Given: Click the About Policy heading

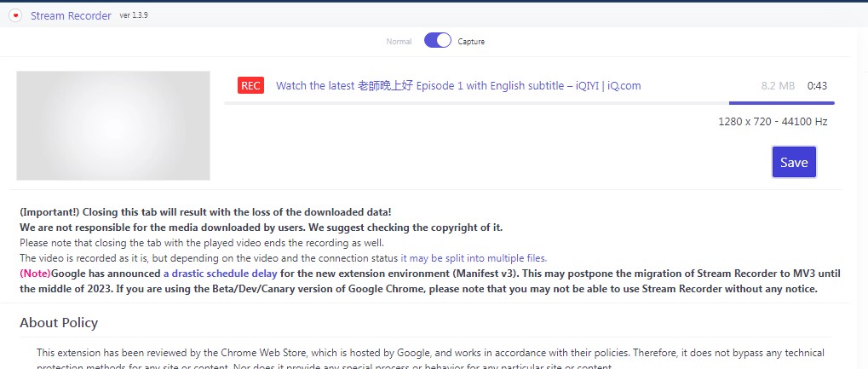Looking at the screenshot, I should [x=59, y=322].
